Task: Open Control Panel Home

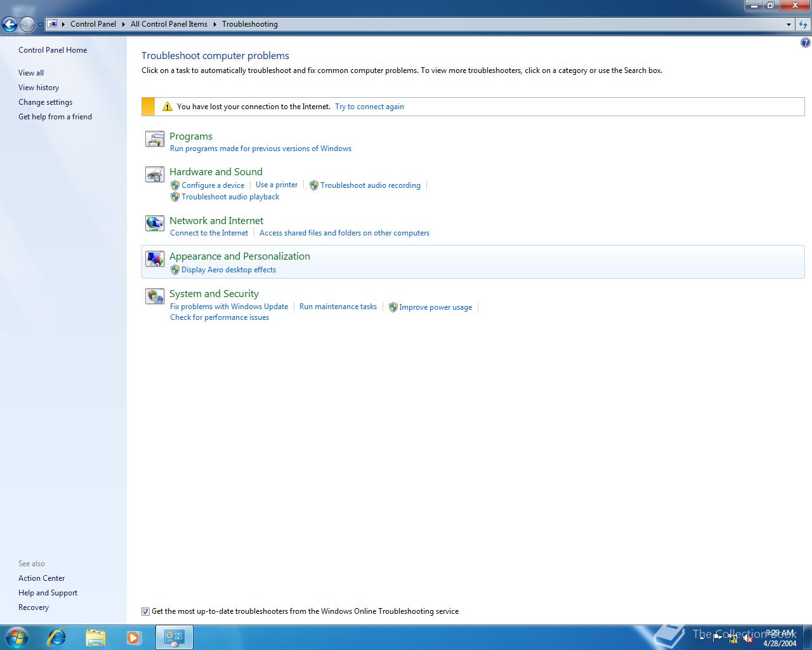Action: [53, 50]
